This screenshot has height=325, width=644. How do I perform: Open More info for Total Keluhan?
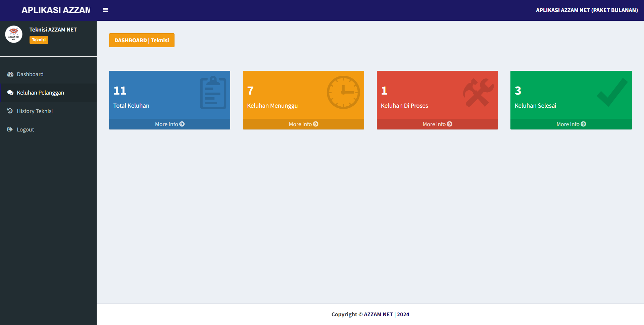pos(169,124)
